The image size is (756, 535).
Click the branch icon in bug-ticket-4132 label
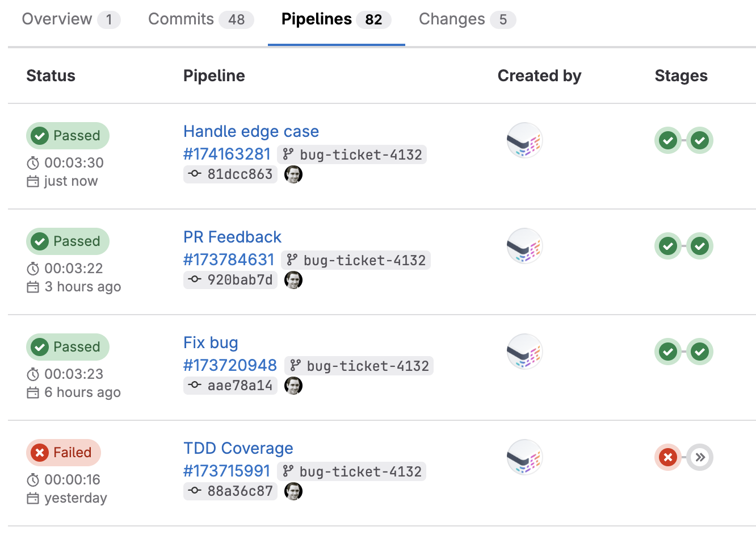(x=288, y=154)
